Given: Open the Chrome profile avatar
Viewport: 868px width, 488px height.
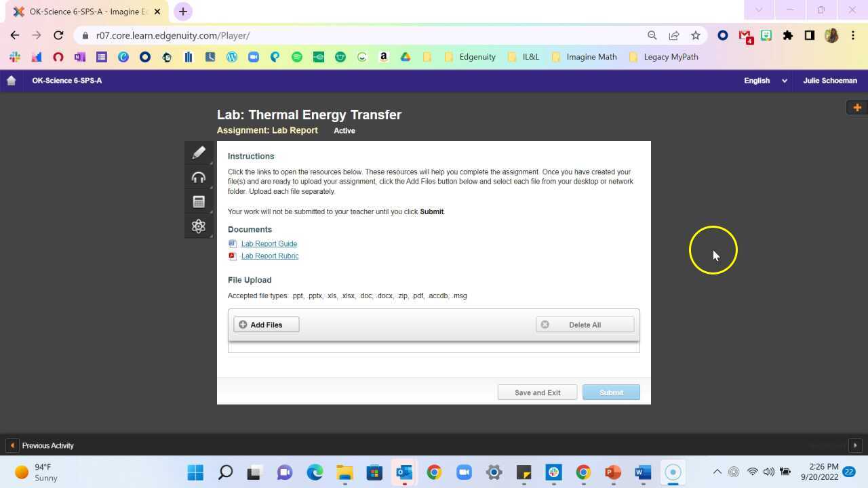Looking at the screenshot, I should coord(831,35).
